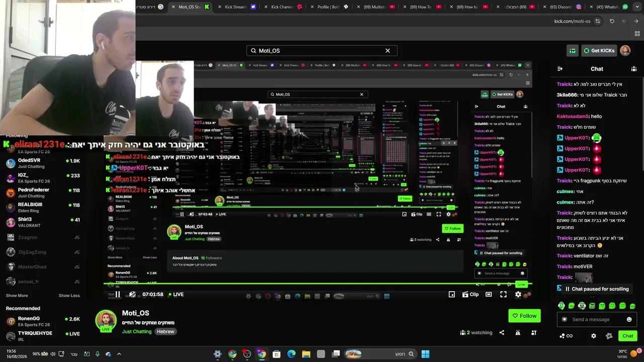Open Windows Start menu

pyautogui.click(x=425, y=354)
